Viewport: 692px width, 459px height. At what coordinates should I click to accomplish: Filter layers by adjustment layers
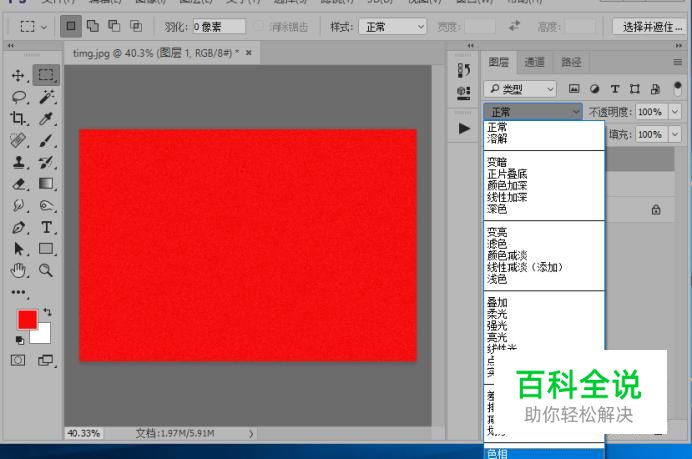coord(594,89)
